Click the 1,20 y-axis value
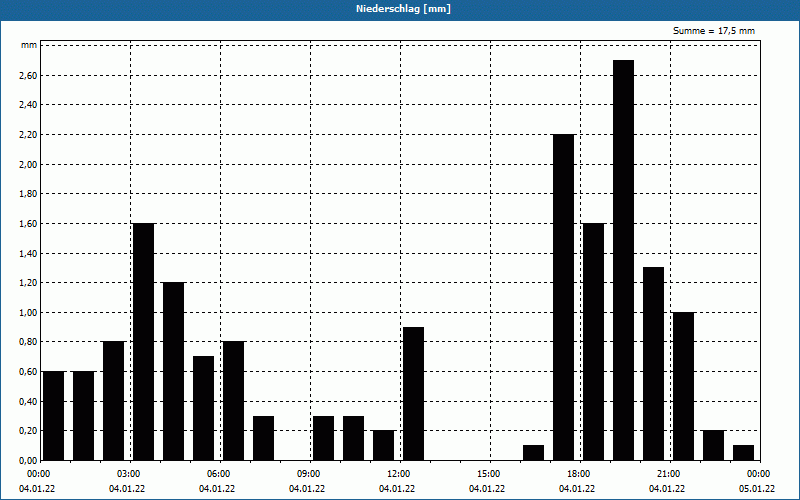 click(x=29, y=282)
